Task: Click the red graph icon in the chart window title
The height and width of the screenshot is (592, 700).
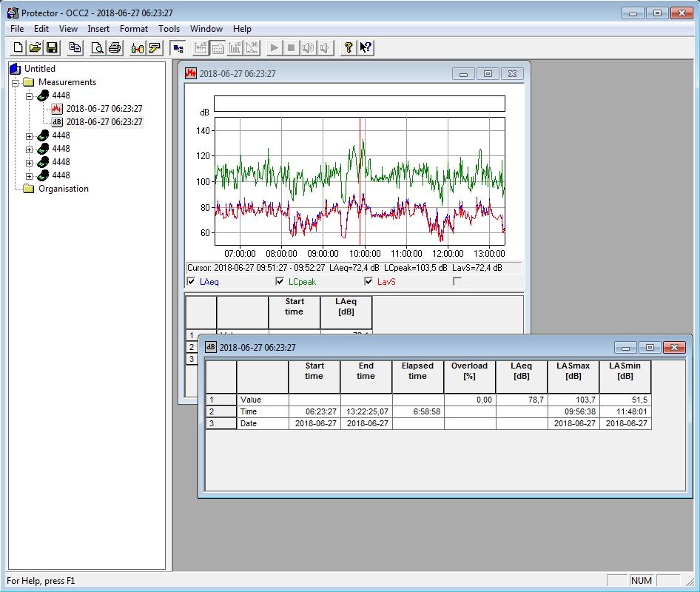Action: (x=191, y=73)
